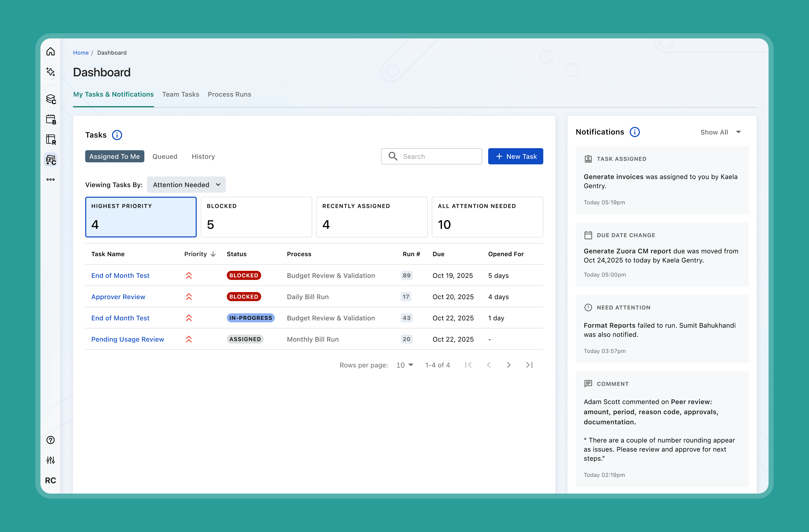This screenshot has width=809, height=532.
Task: Sort by the Priority column arrow
Action: tap(213, 254)
